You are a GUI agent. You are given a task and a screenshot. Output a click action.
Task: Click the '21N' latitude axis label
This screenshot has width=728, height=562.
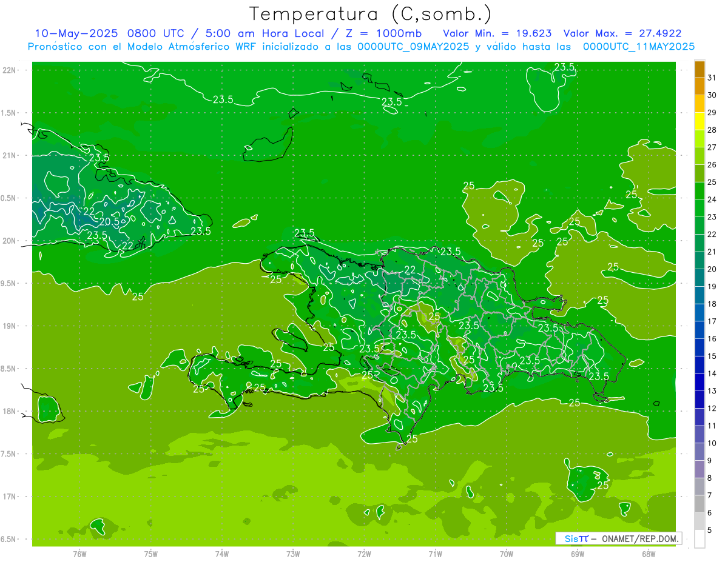(10, 156)
